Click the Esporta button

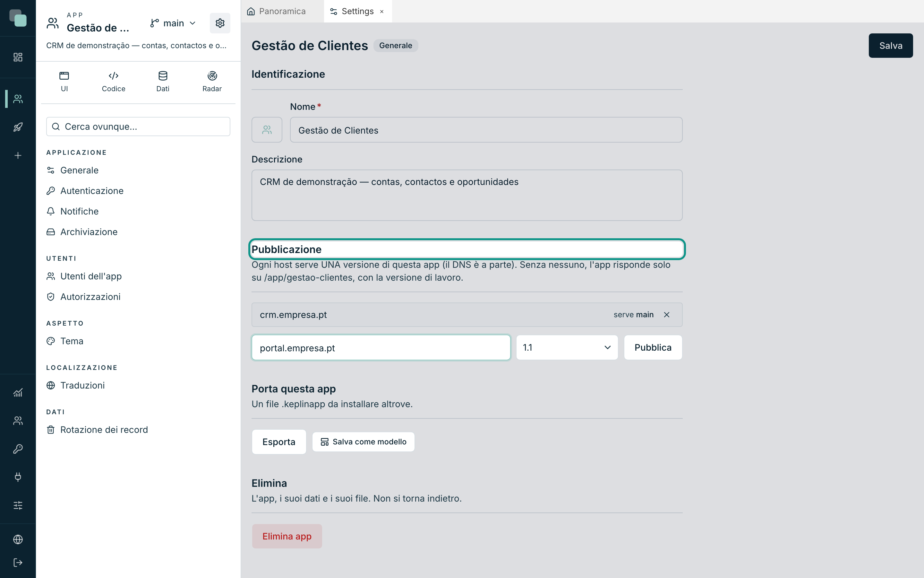279,442
